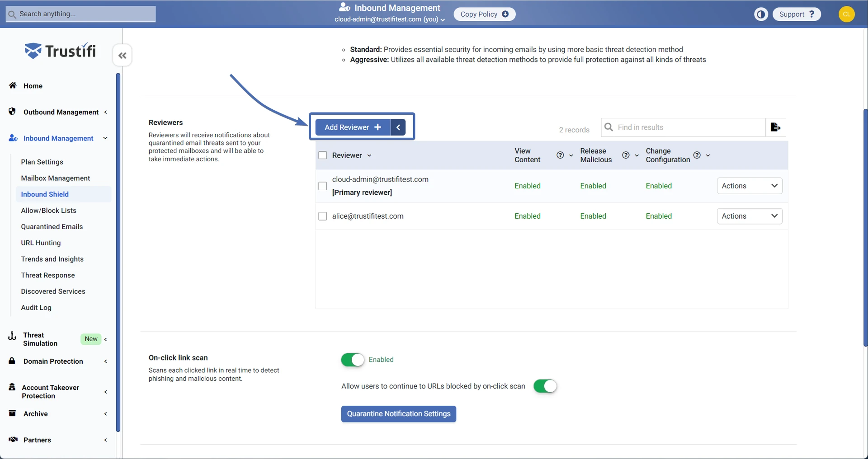868x459 pixels.
Task: Click the Trustifi logo
Action: coord(60,51)
